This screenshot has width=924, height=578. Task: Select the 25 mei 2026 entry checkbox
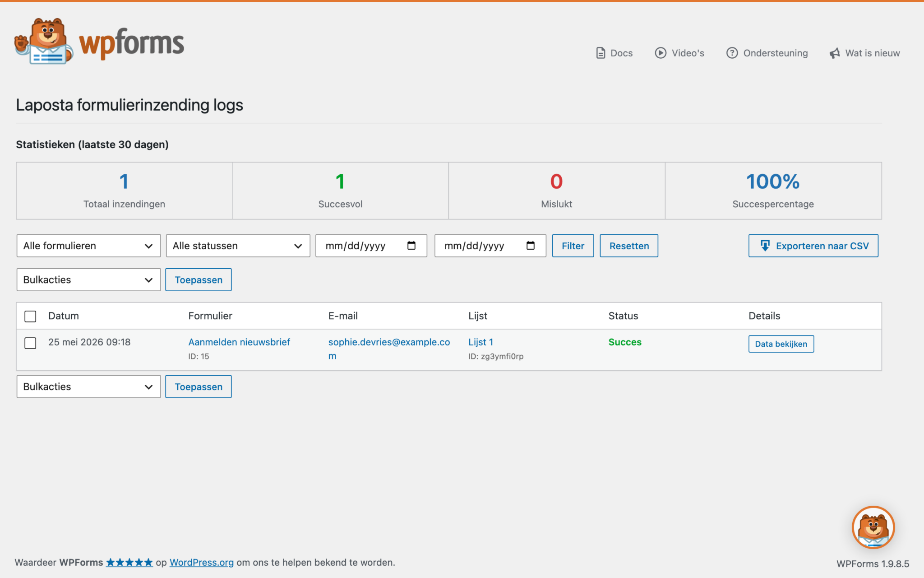click(x=30, y=343)
